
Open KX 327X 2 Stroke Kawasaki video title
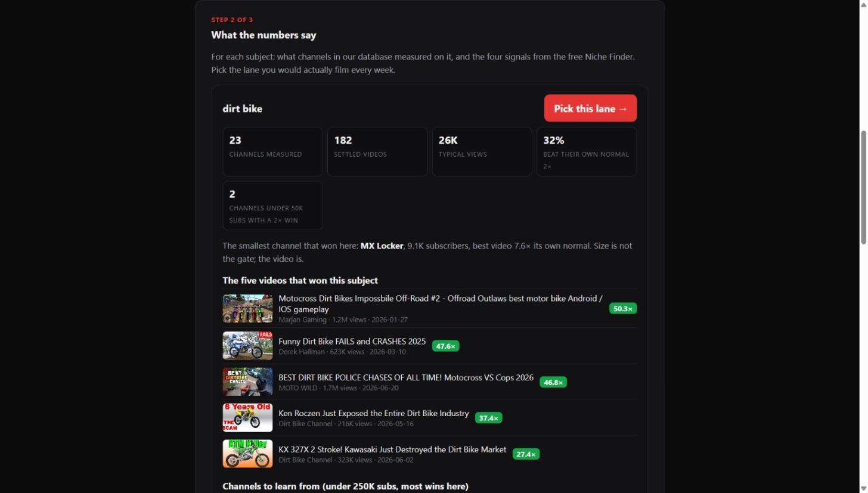click(x=392, y=449)
